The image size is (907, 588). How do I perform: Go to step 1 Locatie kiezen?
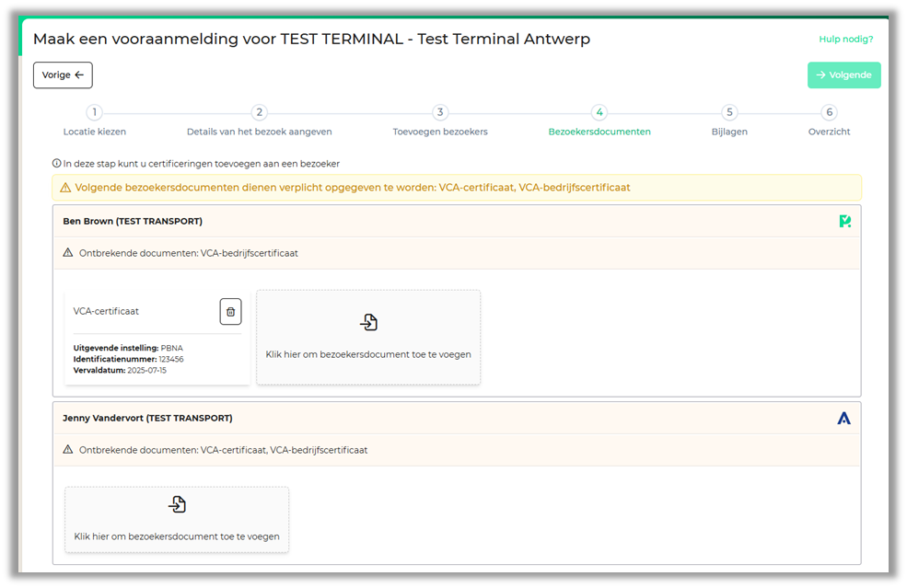coord(94,113)
